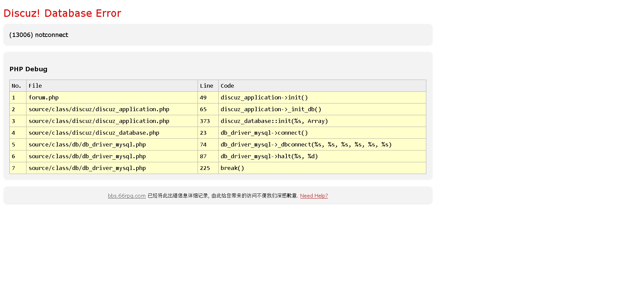This screenshot has width=644, height=307.
Task: Click the 'Line' column header
Action: (x=208, y=86)
